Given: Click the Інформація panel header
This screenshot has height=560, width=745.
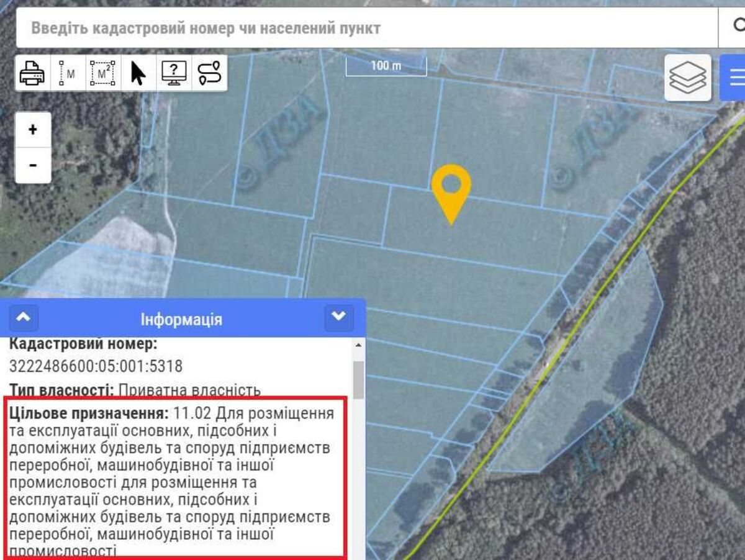Looking at the screenshot, I should pyautogui.click(x=181, y=320).
